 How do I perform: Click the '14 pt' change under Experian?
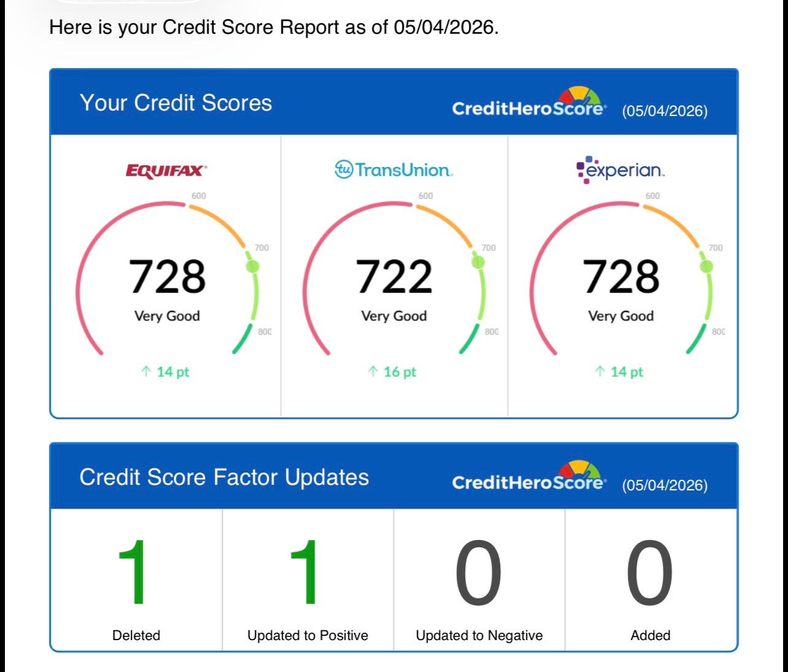click(x=627, y=371)
